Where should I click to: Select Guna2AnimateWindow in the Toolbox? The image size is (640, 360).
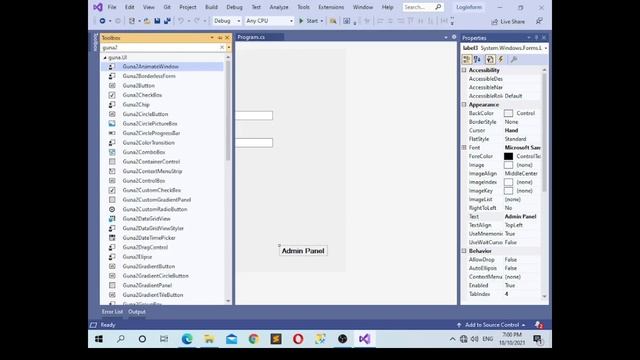click(150, 66)
